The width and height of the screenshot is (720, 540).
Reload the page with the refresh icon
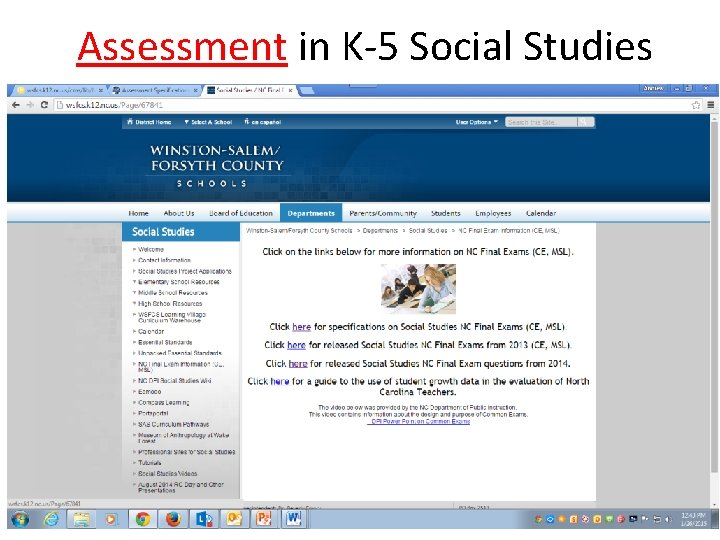45,105
